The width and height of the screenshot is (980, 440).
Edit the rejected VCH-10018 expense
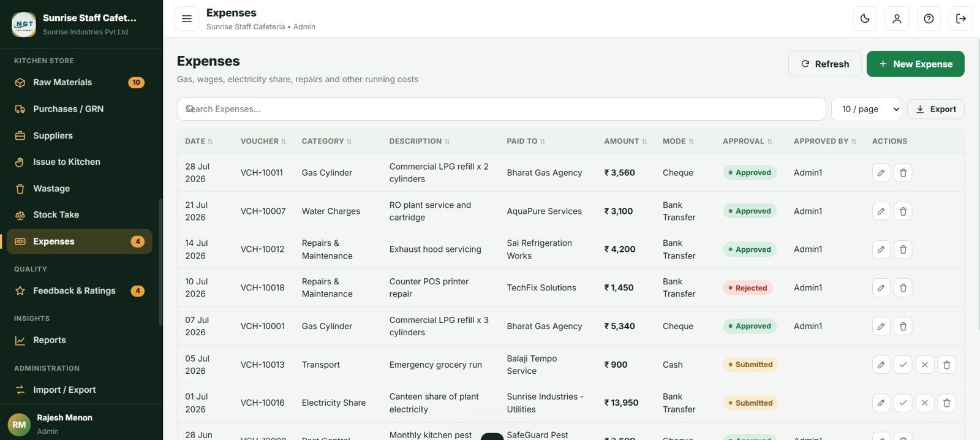pyautogui.click(x=881, y=288)
